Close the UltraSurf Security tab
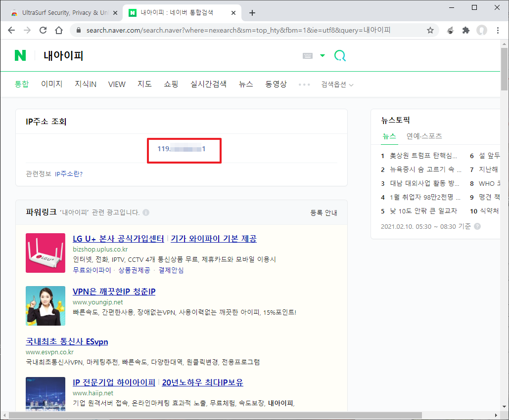 115,13
